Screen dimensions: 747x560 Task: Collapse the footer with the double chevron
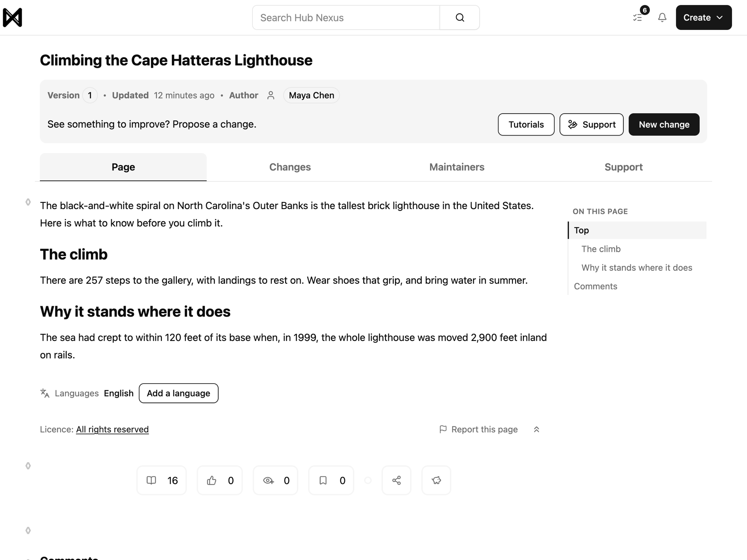[537, 429]
